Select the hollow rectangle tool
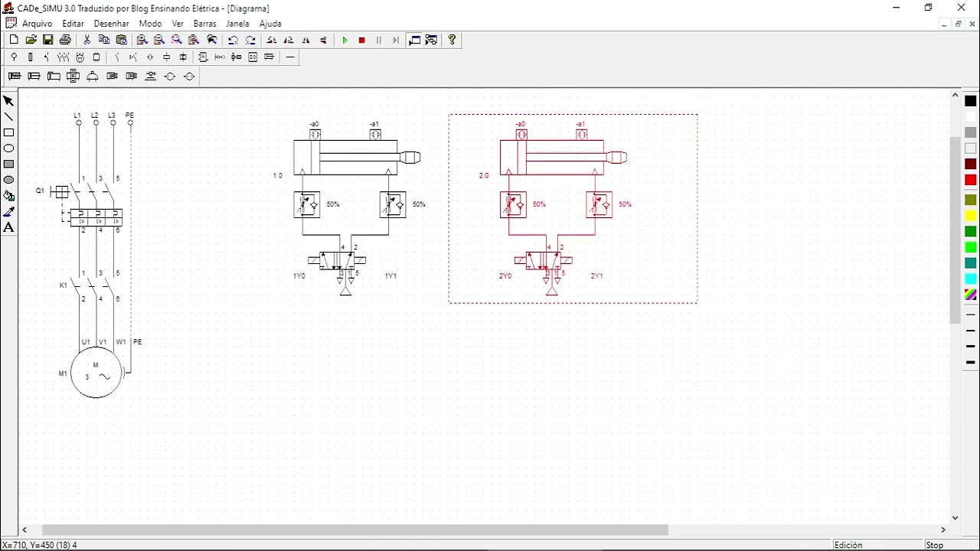Image resolution: width=980 pixels, height=551 pixels. click(9, 132)
